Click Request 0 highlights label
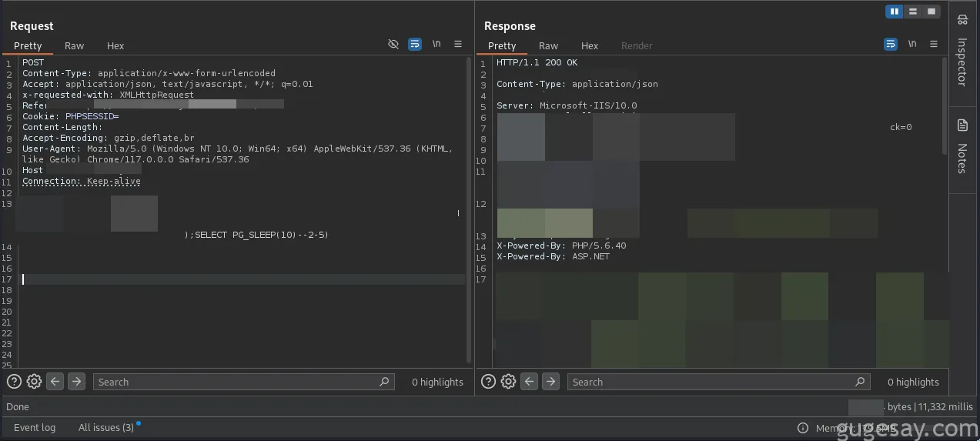Screen dimensions: 980x441 pos(437,382)
